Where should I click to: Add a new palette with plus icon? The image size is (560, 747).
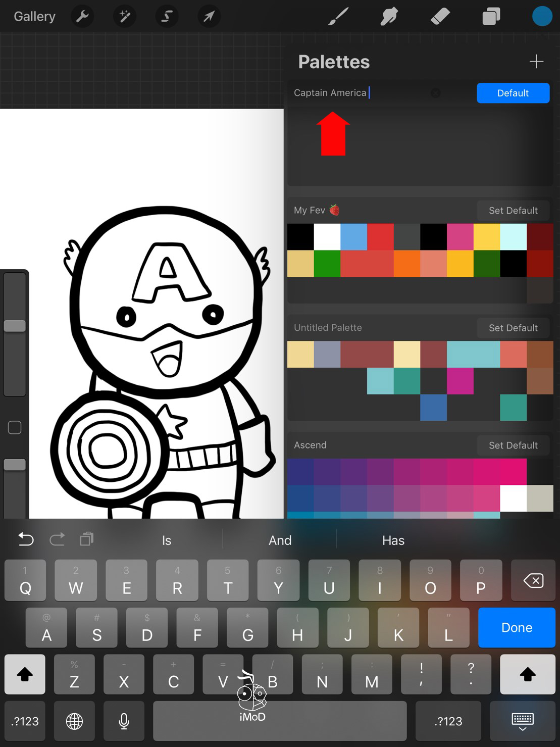[x=536, y=62]
